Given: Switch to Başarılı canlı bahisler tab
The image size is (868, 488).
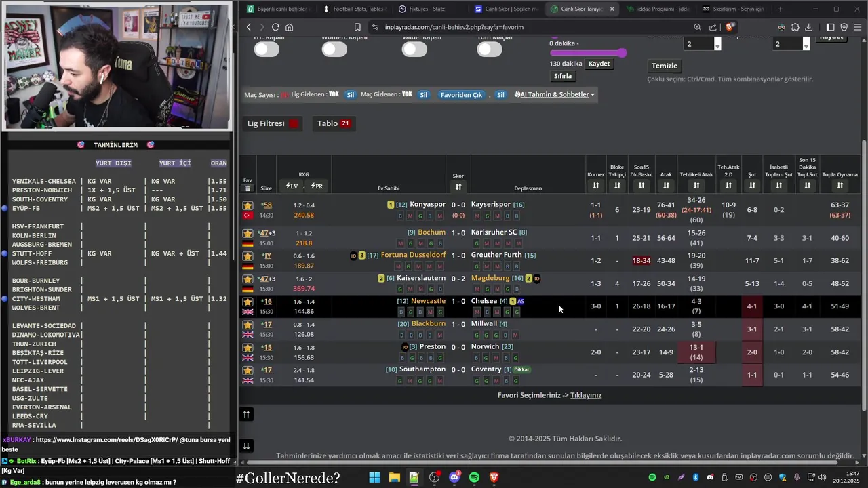Looking at the screenshot, I should tap(277, 9).
